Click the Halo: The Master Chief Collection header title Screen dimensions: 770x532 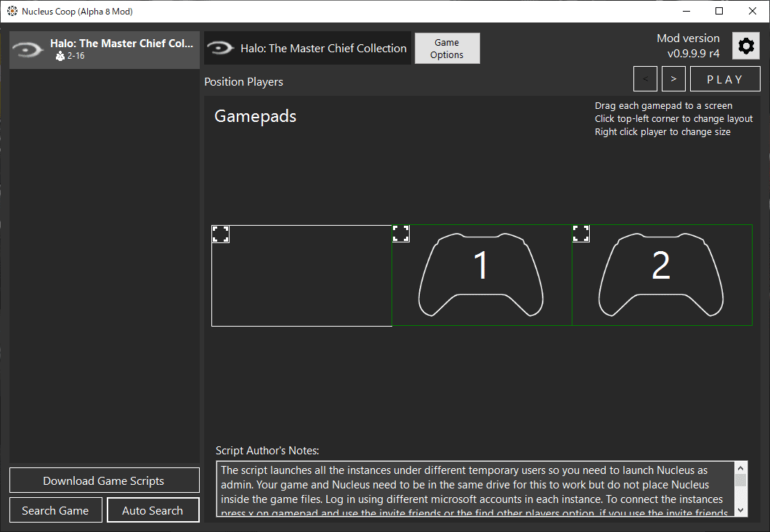(323, 49)
